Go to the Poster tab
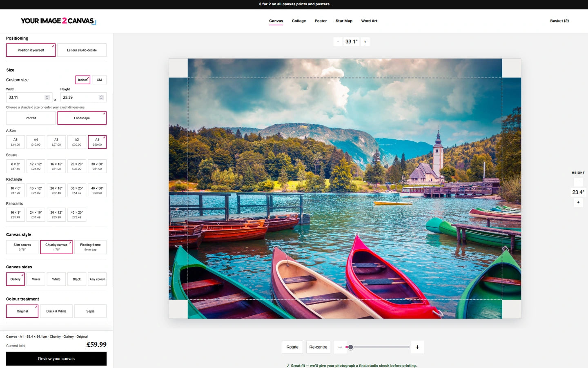 point(321,21)
